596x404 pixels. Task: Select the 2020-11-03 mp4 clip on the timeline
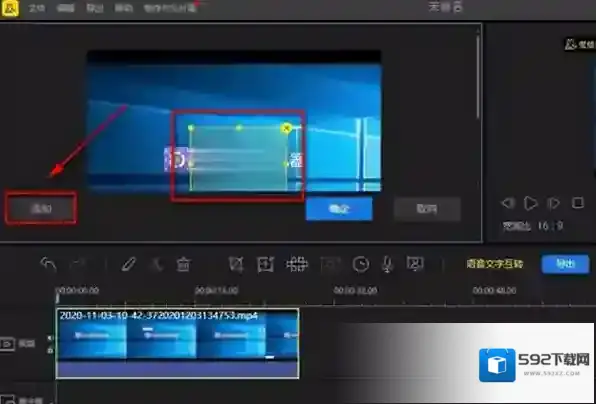click(x=177, y=343)
